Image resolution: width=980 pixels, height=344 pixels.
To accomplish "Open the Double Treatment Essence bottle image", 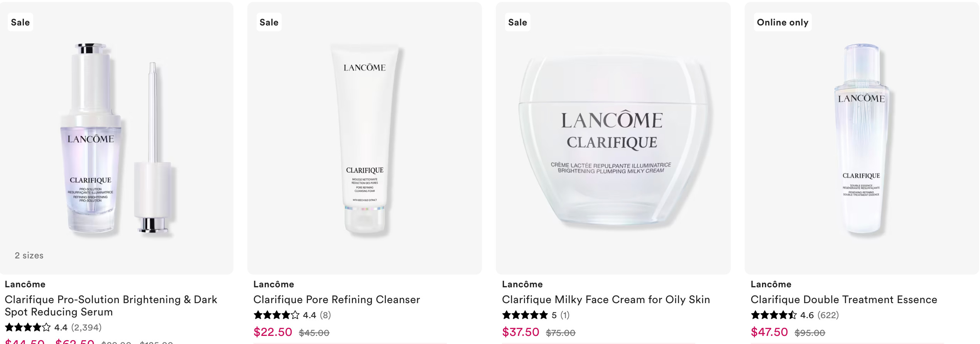I will [862, 138].
